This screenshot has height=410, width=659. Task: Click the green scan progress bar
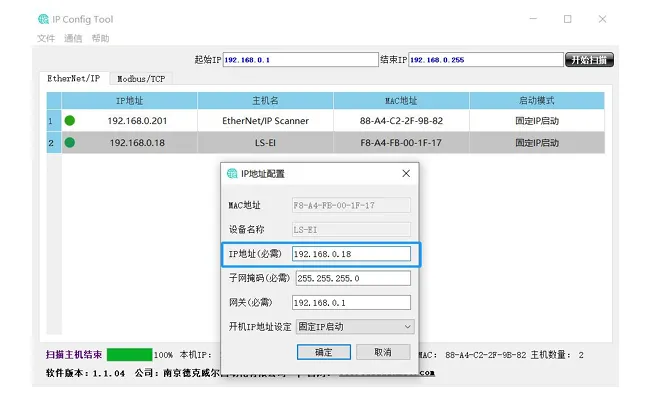coord(129,355)
